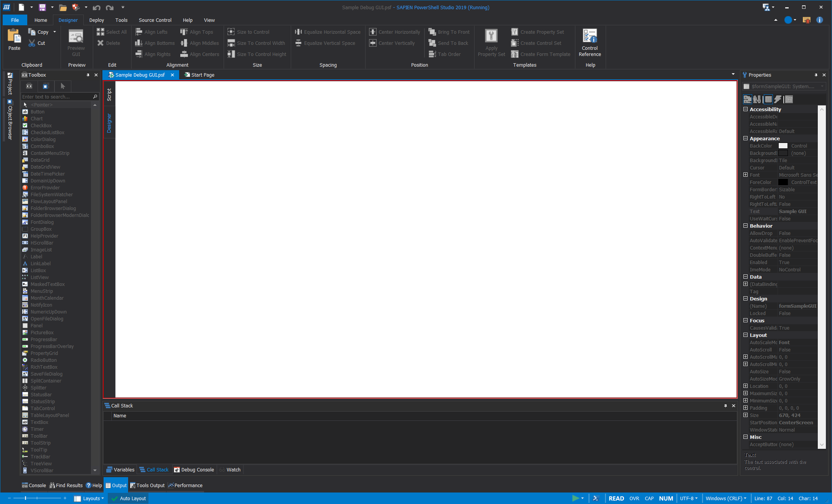Toggle the Properties list view button
Viewport: 832px width, 504px height.
click(768, 99)
